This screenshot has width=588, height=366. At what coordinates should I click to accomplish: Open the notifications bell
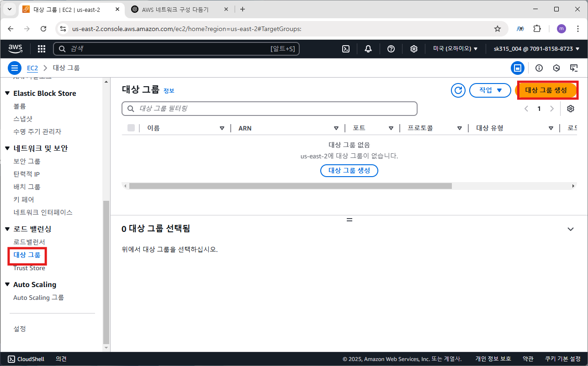coord(368,49)
